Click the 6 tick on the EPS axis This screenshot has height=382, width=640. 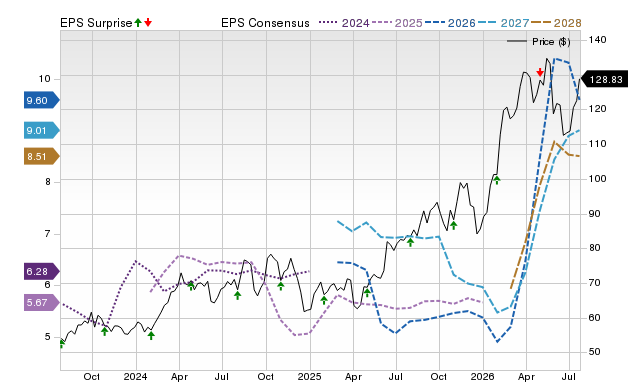point(48,285)
